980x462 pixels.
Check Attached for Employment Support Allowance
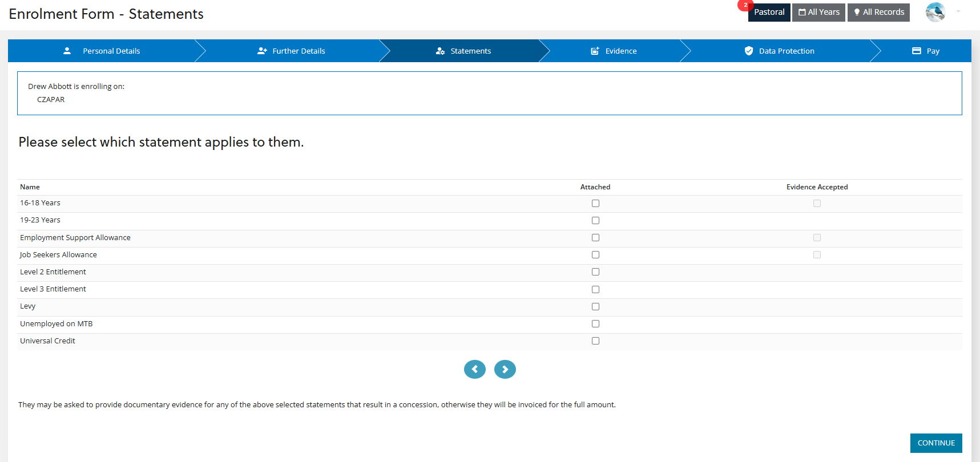[595, 238]
